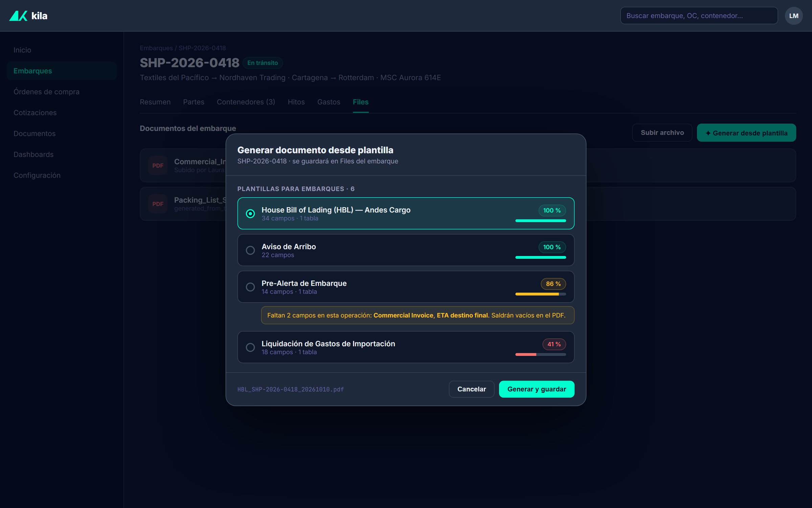Viewport: 812px width, 508px height.
Task: Open Contenedores (3) tab
Action: click(246, 102)
